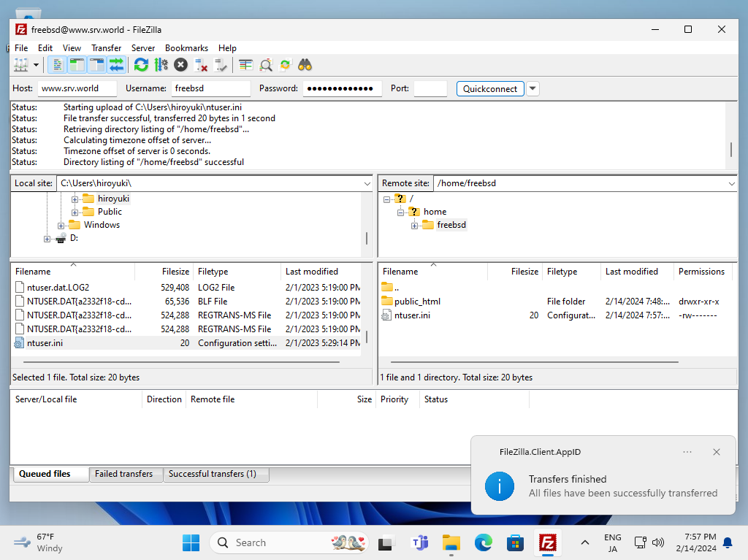Screen dimensions: 748x560
Task: Open the Quickconnect history dropdown
Action: 533,89
